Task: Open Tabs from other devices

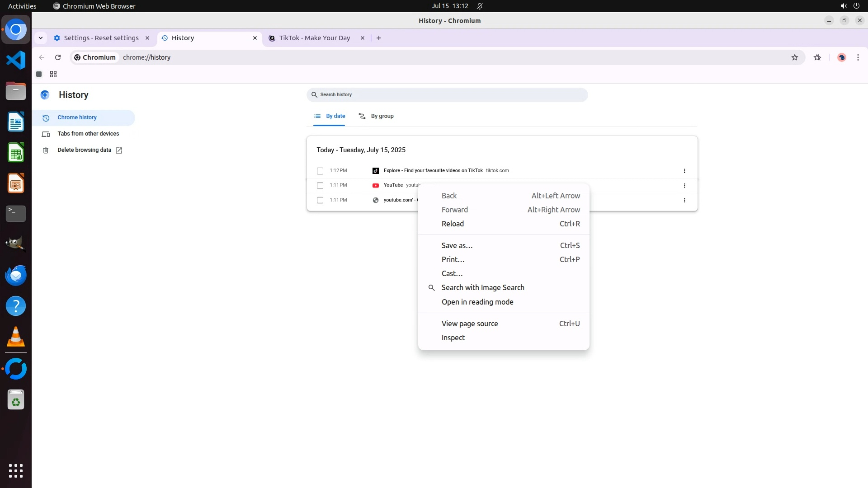Action: [x=88, y=134]
